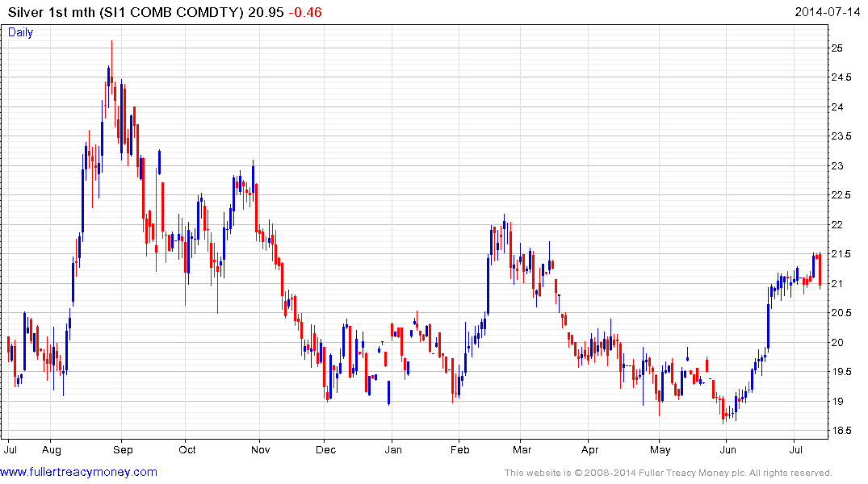This screenshot has width=868, height=484.
Task: Click the 25 price axis label
Action: coord(837,48)
